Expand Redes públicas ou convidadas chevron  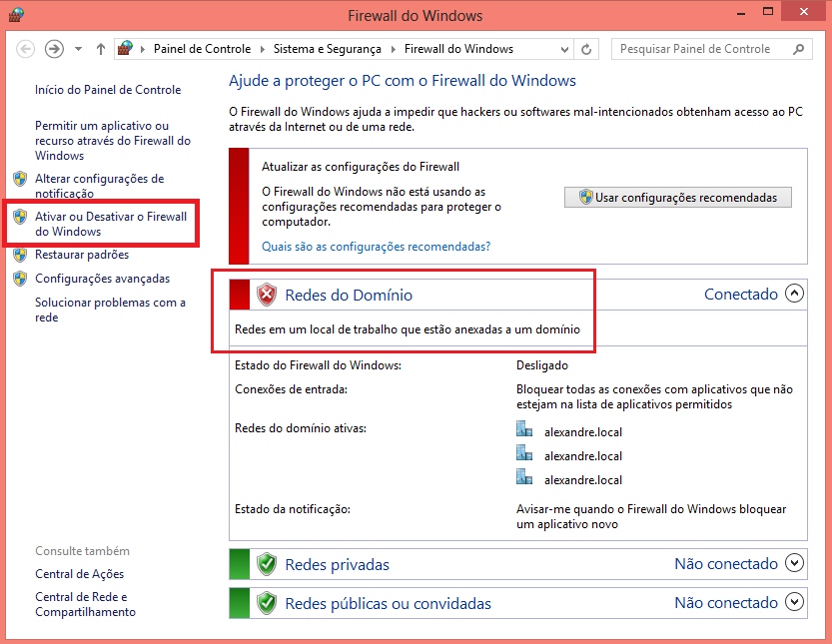coord(794,602)
